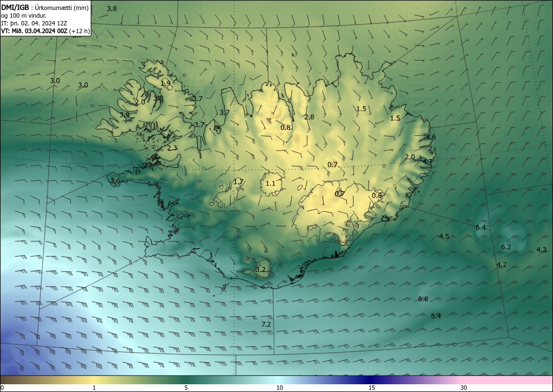The image size is (553, 392).
Task: Pick the pale yellow color above the 1 tick
Action: click(94, 380)
